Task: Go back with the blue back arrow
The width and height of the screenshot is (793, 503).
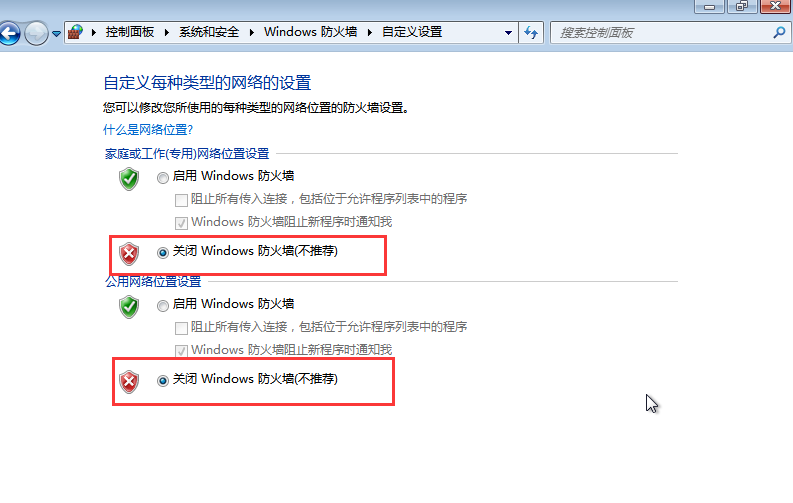Action: pos(9,33)
